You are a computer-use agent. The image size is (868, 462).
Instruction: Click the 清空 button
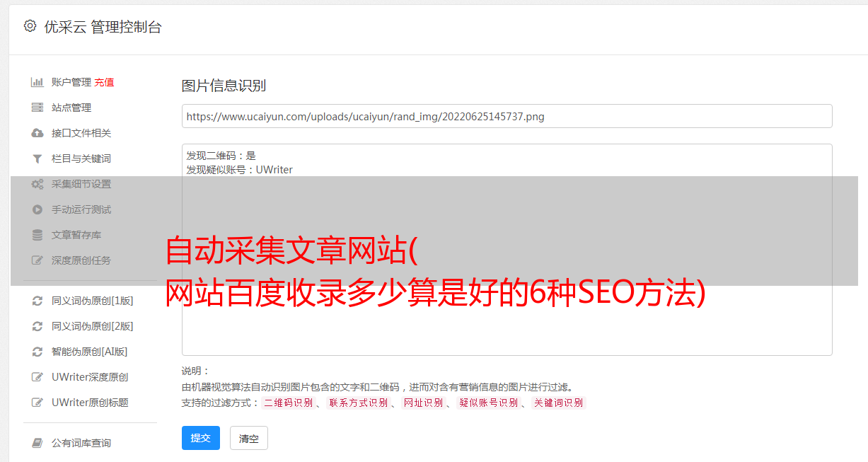249,438
